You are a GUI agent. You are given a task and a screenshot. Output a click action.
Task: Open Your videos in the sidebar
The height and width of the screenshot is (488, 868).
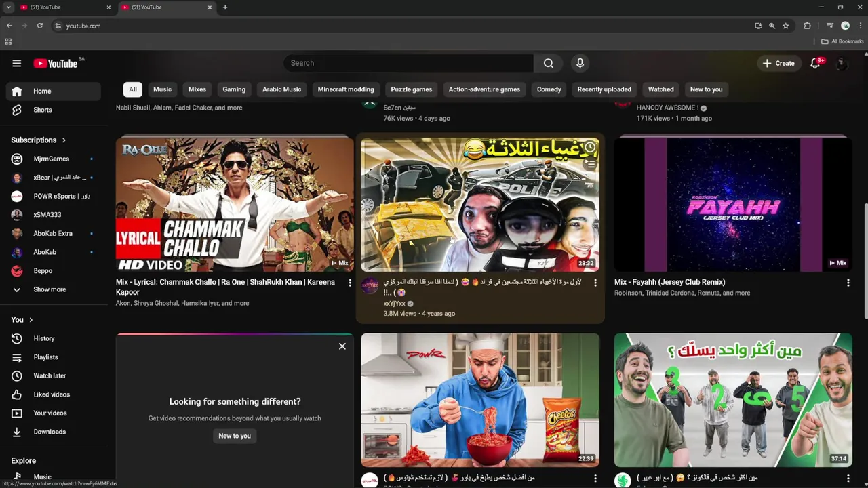(53, 413)
